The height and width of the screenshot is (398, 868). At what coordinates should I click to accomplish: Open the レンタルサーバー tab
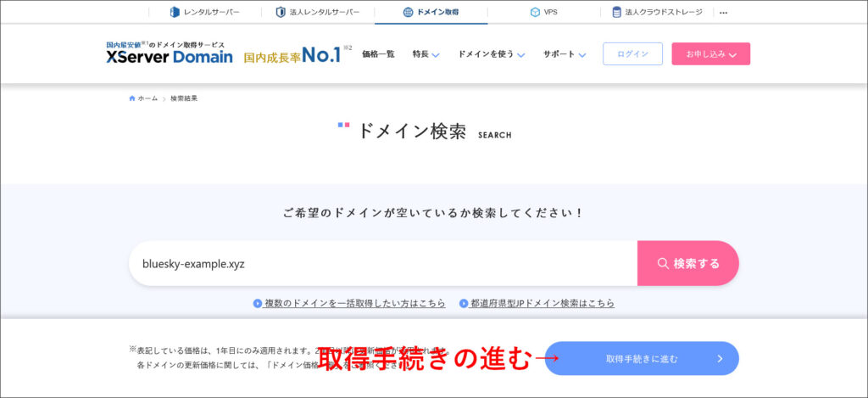[x=205, y=12]
